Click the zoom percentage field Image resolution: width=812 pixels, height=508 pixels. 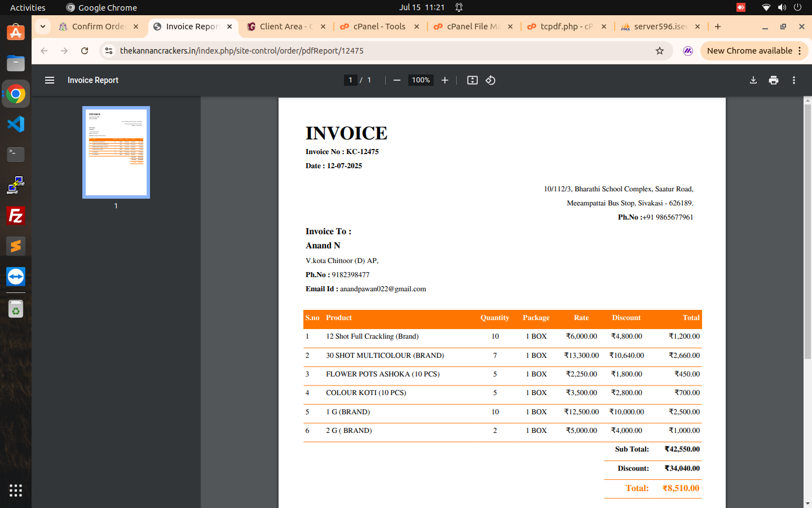pos(421,80)
